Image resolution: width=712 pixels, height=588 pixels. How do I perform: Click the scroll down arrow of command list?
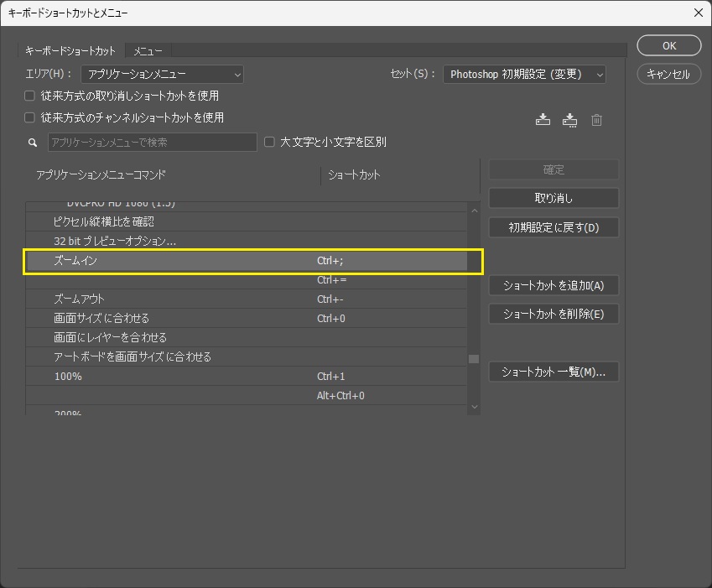(474, 407)
